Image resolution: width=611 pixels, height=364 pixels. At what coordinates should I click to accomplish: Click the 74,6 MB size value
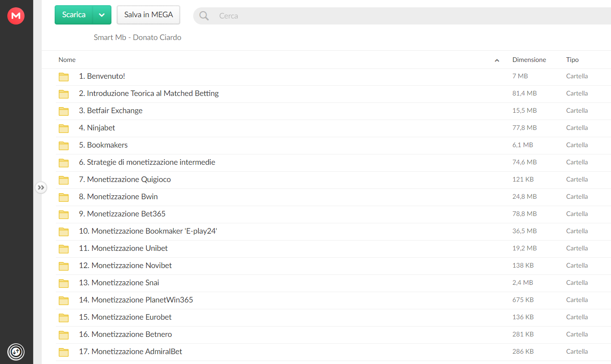[525, 162]
